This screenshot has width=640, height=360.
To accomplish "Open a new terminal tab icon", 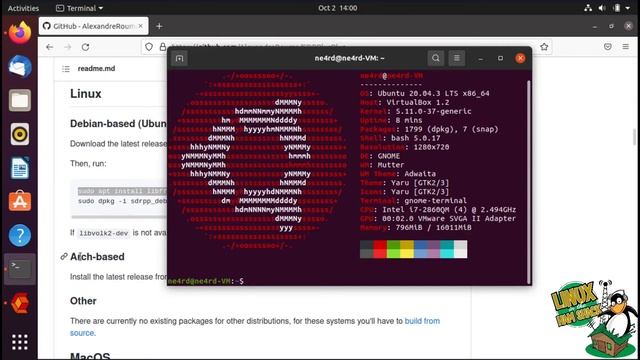I will (179, 58).
